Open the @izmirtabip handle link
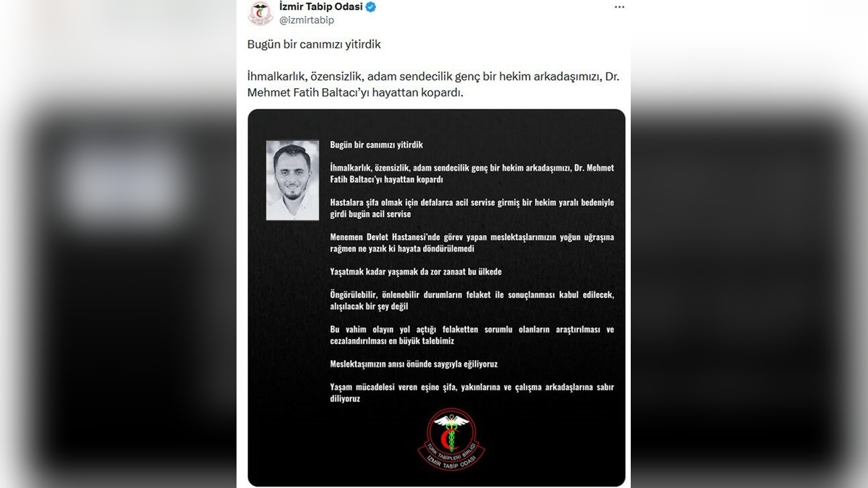 pyautogui.click(x=307, y=20)
